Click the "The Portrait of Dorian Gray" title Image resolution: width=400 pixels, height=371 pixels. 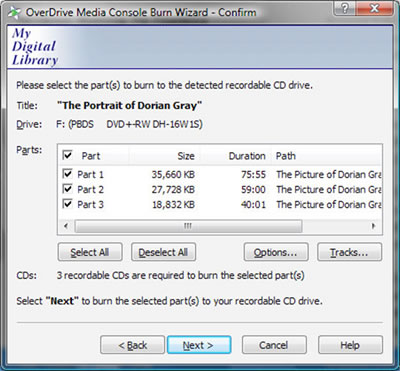tap(129, 106)
